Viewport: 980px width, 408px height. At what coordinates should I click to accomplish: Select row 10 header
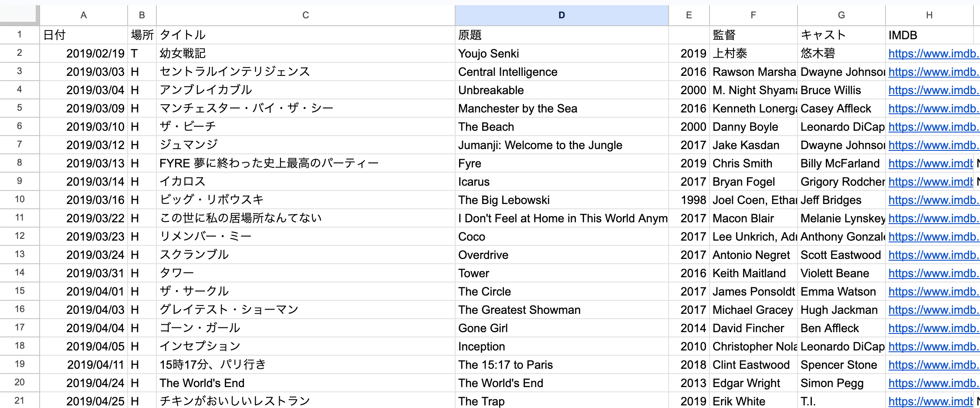pos(20,200)
